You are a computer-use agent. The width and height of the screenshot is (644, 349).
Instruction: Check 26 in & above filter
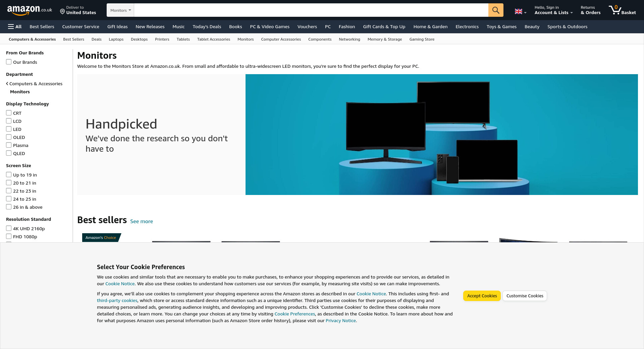(9, 207)
